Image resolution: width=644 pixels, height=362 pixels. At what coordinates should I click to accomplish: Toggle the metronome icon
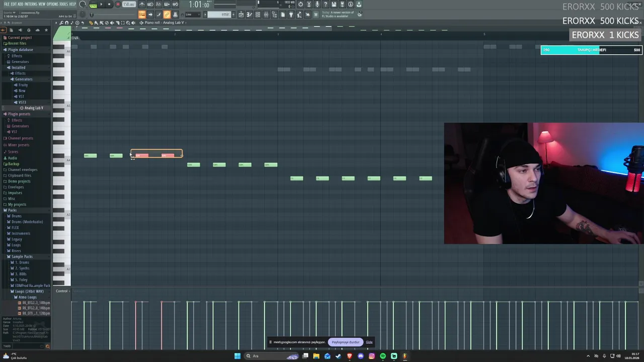click(x=142, y=5)
